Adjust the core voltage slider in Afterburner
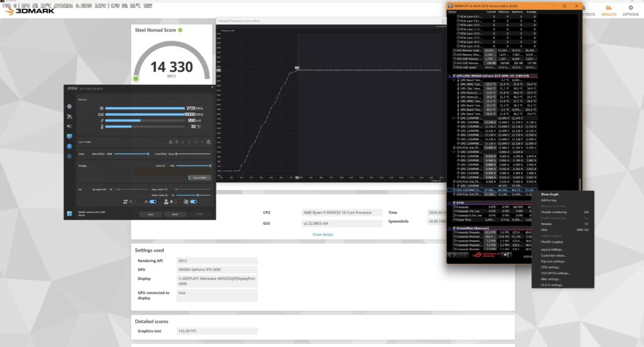644x347 pixels. point(193,166)
